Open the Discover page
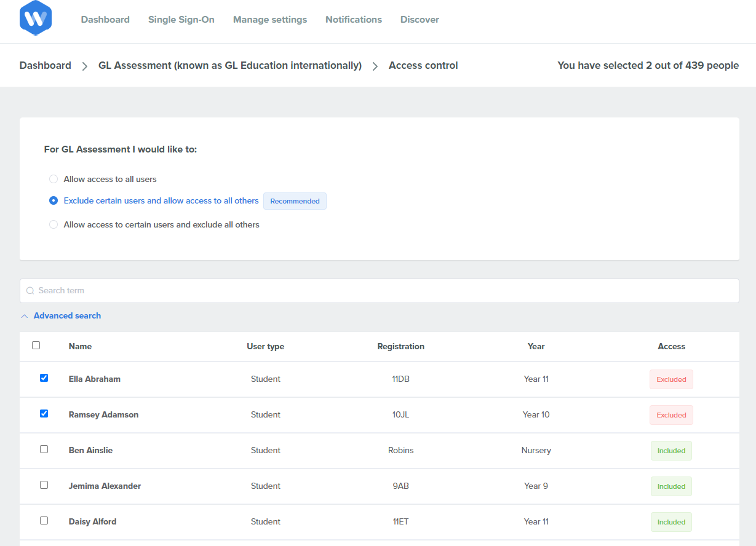This screenshot has width=756, height=546. point(420,20)
